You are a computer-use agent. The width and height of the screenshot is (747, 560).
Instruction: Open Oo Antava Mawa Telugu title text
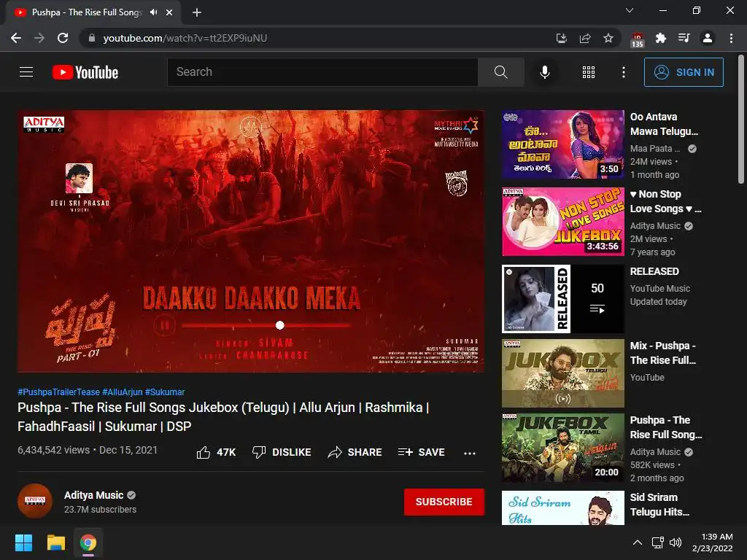click(x=664, y=124)
